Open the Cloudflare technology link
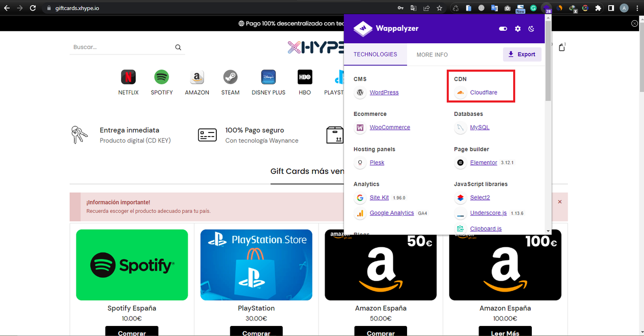644x336 pixels. click(x=484, y=93)
